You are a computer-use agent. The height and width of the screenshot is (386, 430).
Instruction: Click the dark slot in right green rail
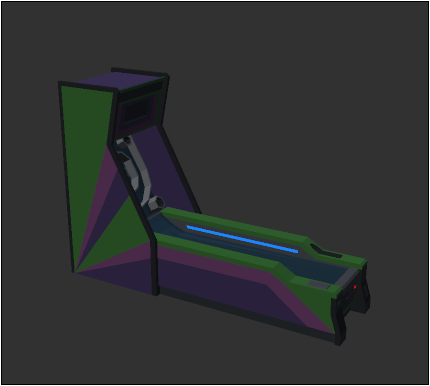click(x=325, y=252)
